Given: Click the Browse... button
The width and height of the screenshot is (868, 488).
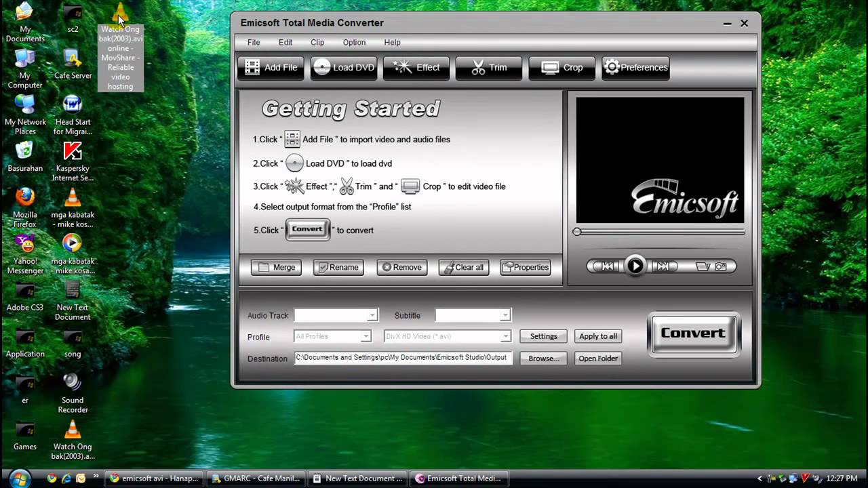Looking at the screenshot, I should coord(543,358).
